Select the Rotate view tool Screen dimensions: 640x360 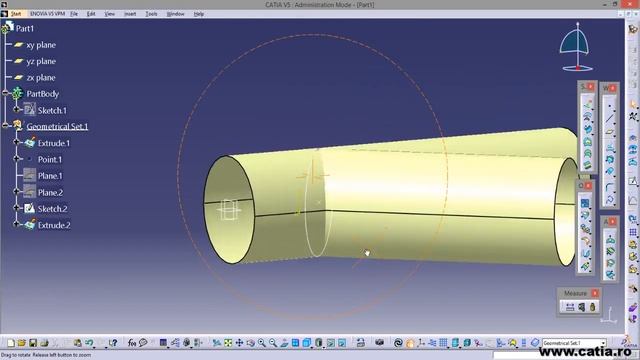[x=250, y=343]
